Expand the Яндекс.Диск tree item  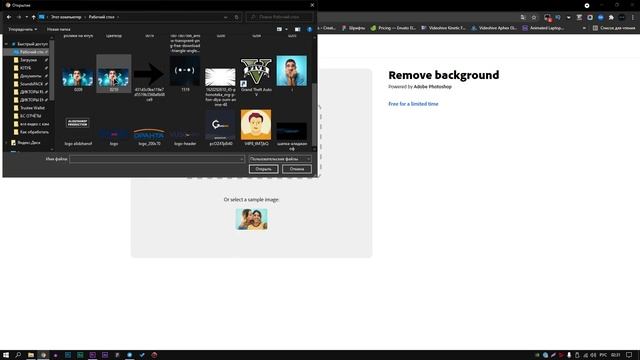6,143
